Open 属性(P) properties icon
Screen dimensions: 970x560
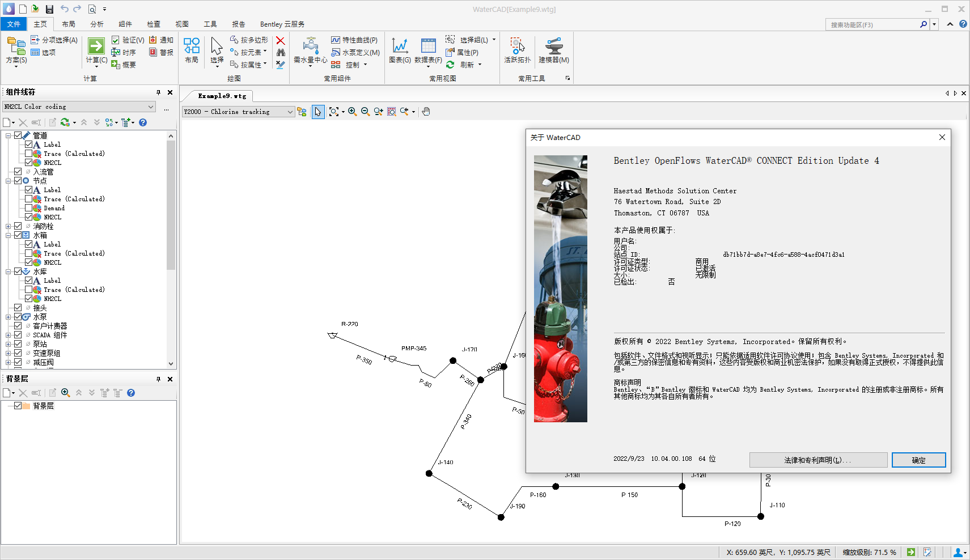click(450, 52)
